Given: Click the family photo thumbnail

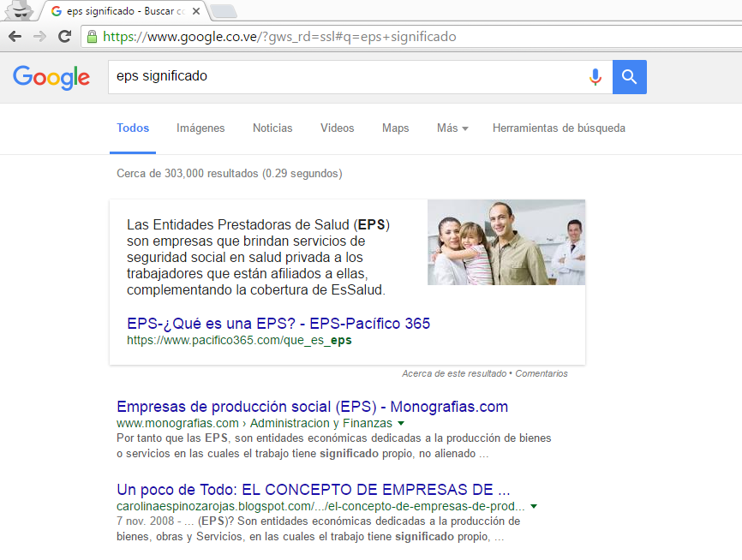Looking at the screenshot, I should click(506, 242).
